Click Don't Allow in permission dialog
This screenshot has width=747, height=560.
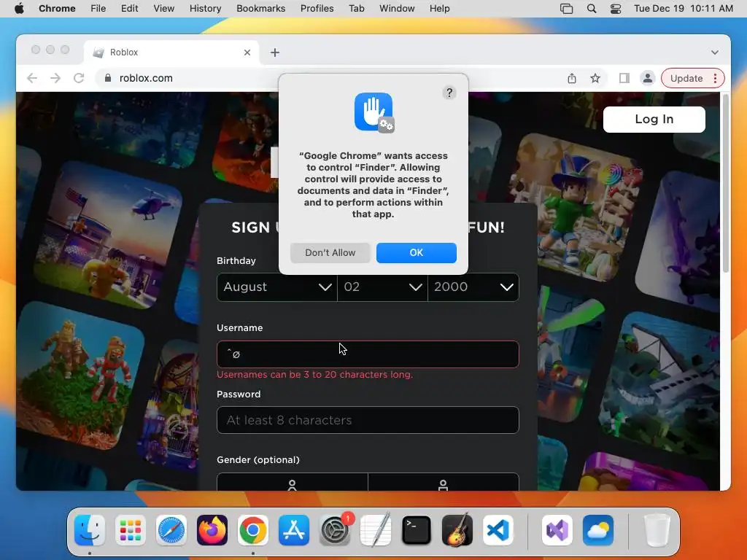click(330, 253)
